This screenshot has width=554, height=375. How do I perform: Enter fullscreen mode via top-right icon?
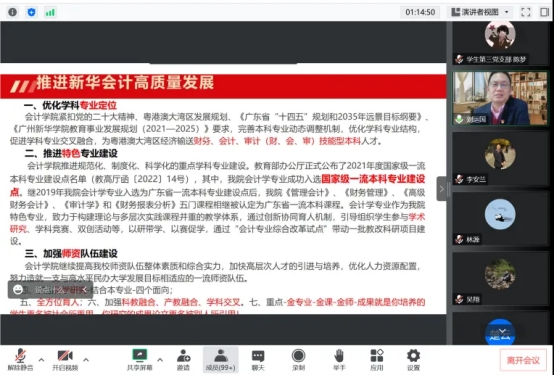point(526,12)
